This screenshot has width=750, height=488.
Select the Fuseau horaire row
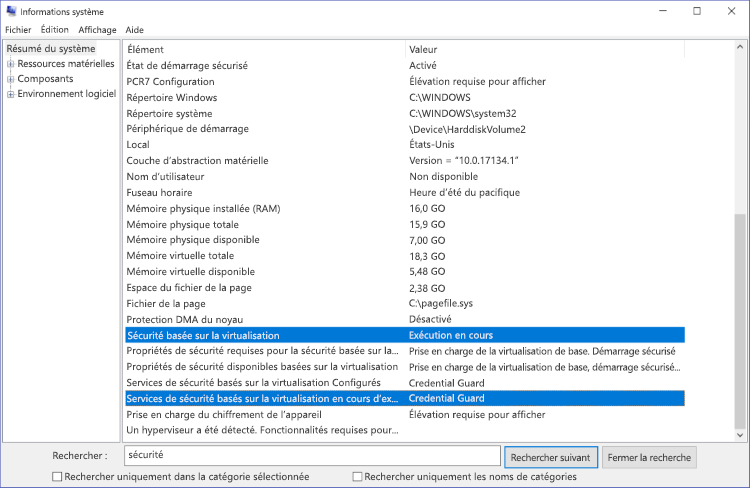(x=405, y=192)
